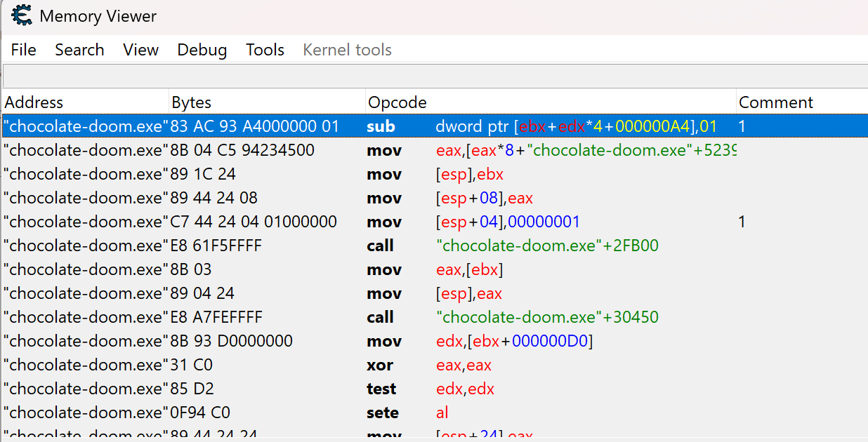This screenshot has width=868, height=442.
Task: Click the empty bar below the menu
Action: (435, 75)
